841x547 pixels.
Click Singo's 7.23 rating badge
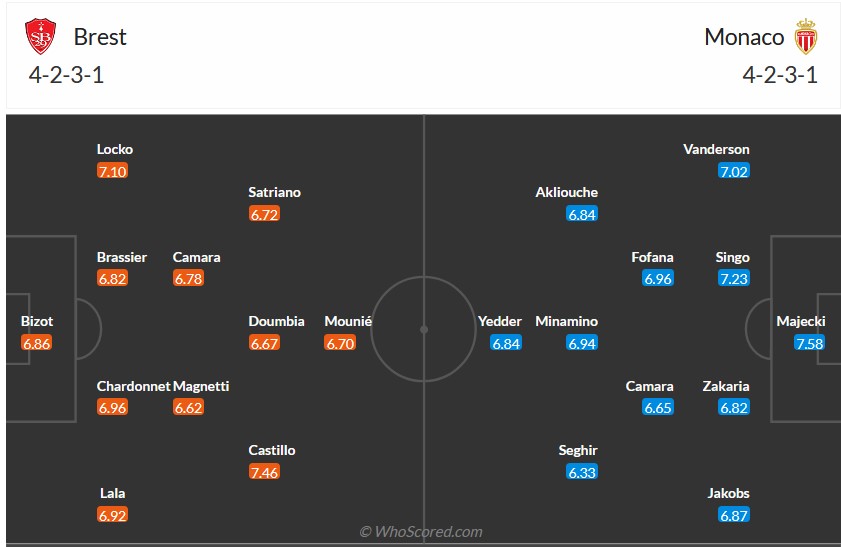[734, 279]
